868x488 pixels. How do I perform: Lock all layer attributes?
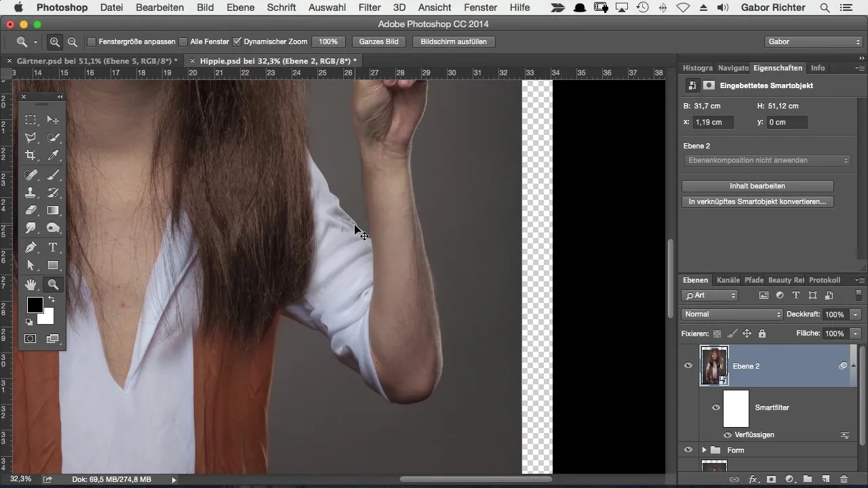(x=762, y=333)
